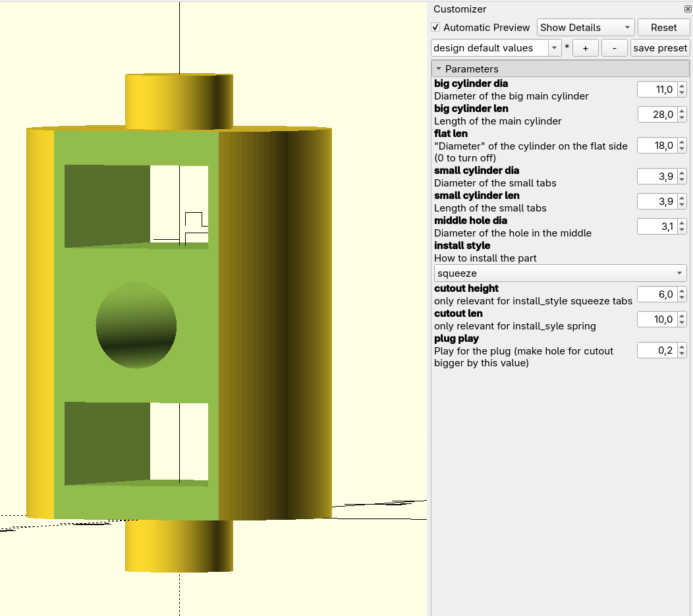693x616 pixels.
Task: Increase big cylinder len with up arrow
Action: pyautogui.click(x=682, y=111)
